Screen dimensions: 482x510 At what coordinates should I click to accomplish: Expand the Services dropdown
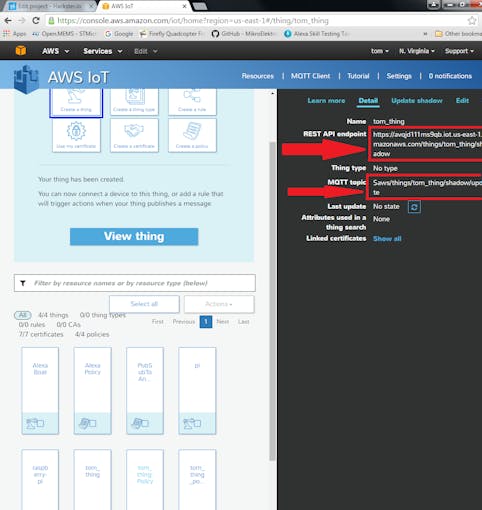click(x=103, y=51)
